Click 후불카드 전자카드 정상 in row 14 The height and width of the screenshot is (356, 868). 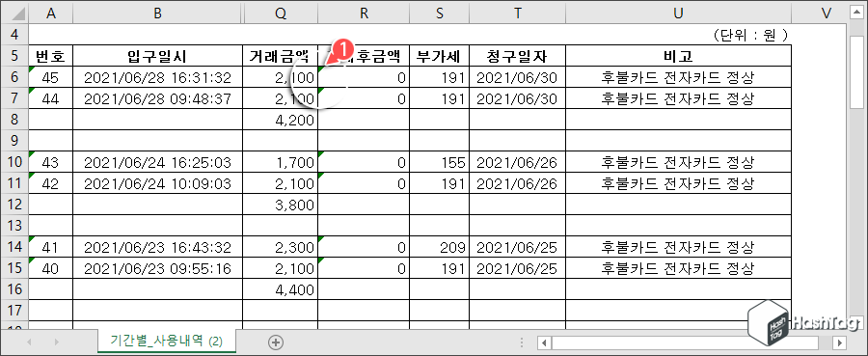[678, 247]
